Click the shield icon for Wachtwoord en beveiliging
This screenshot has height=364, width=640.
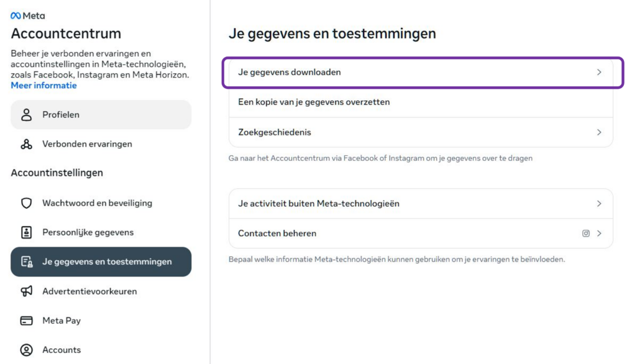pos(25,202)
